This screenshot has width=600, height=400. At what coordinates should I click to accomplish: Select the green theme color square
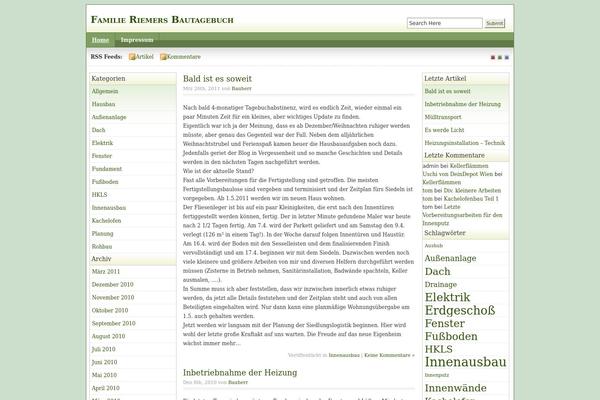pos(499,57)
